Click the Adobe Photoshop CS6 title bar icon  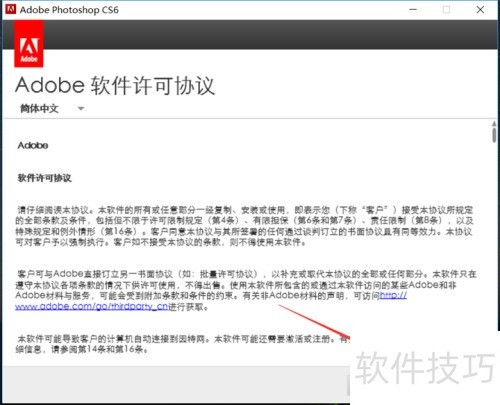click(x=11, y=9)
